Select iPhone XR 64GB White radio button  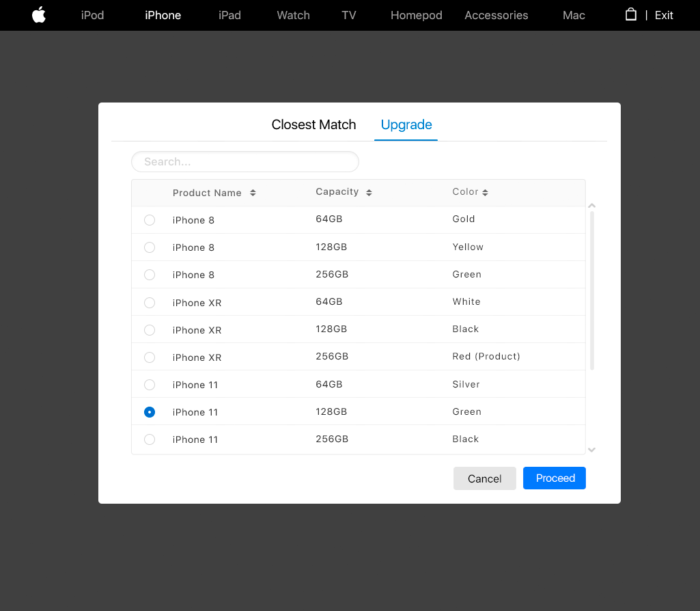[150, 303]
